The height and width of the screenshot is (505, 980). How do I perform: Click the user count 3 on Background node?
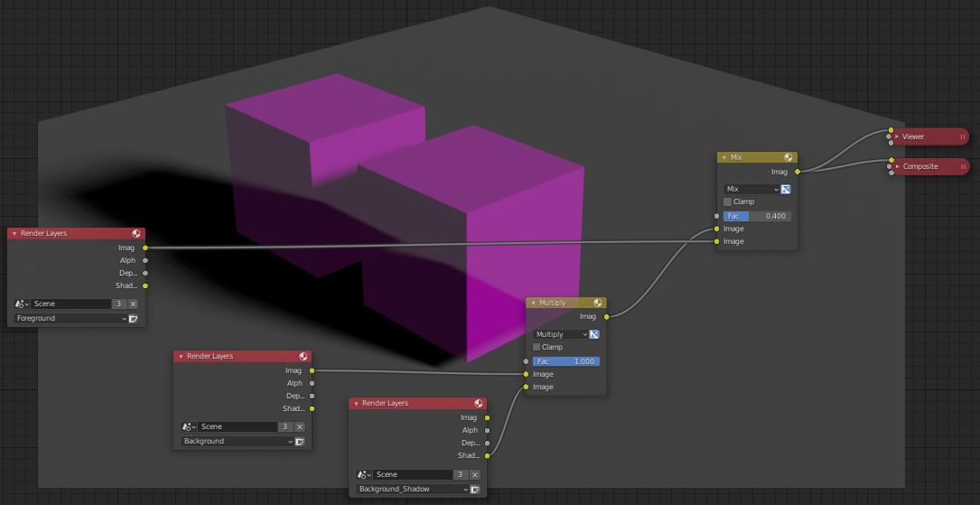pyautogui.click(x=285, y=427)
